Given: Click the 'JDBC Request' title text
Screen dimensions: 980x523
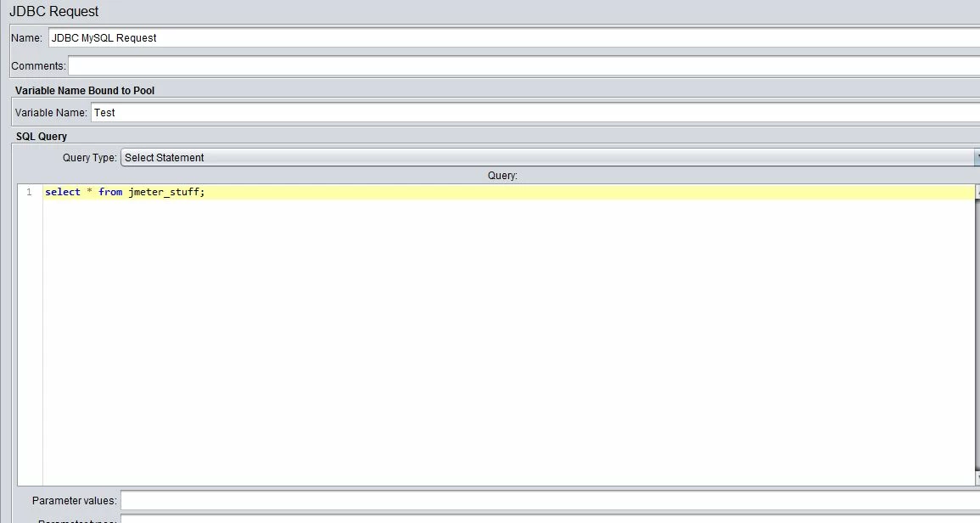Looking at the screenshot, I should tap(53, 11).
